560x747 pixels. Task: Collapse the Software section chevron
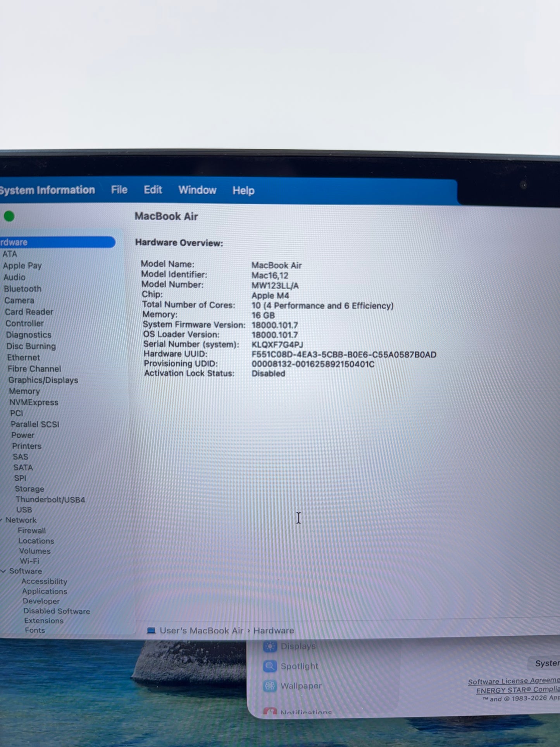point(3,571)
